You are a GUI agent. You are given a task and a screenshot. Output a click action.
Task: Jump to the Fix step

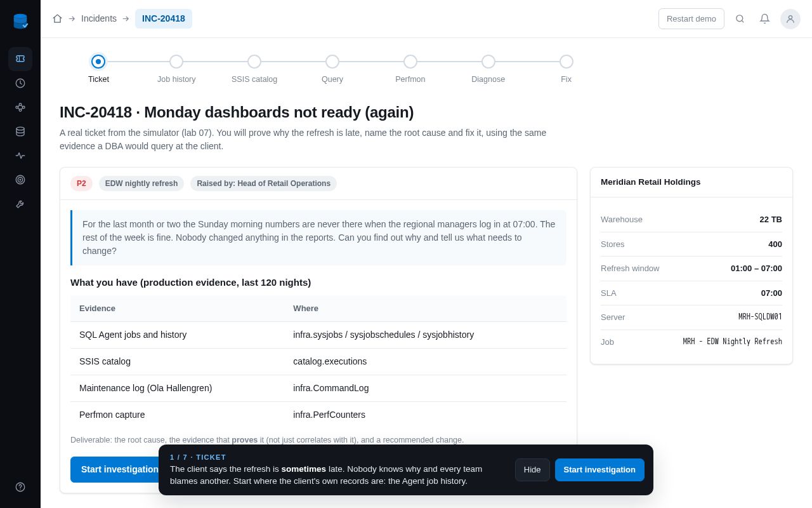pos(566,62)
